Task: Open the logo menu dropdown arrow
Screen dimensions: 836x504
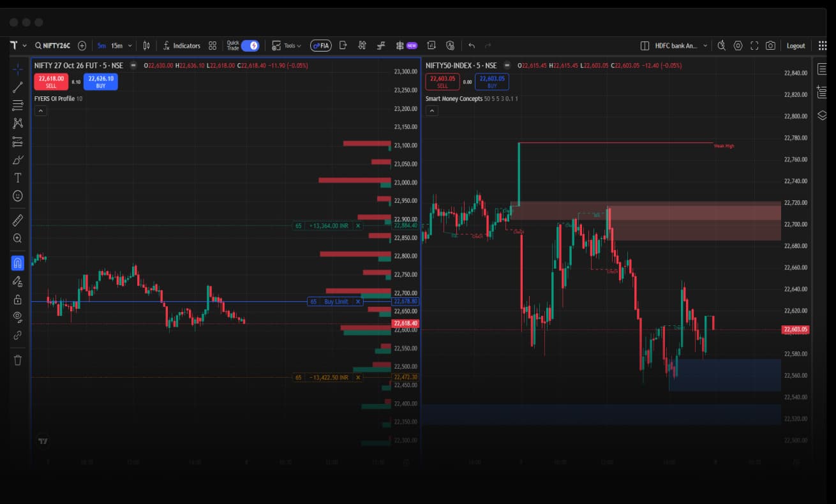Action: pos(25,45)
